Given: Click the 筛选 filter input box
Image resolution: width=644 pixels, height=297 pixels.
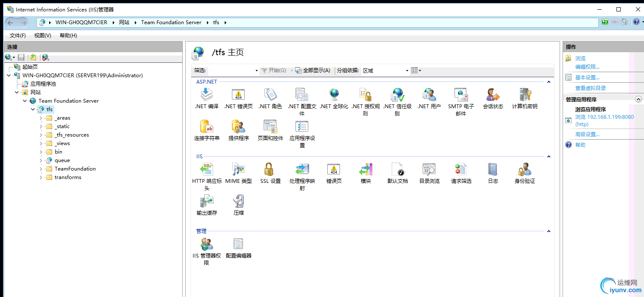Looking at the screenshot, I should point(233,70).
